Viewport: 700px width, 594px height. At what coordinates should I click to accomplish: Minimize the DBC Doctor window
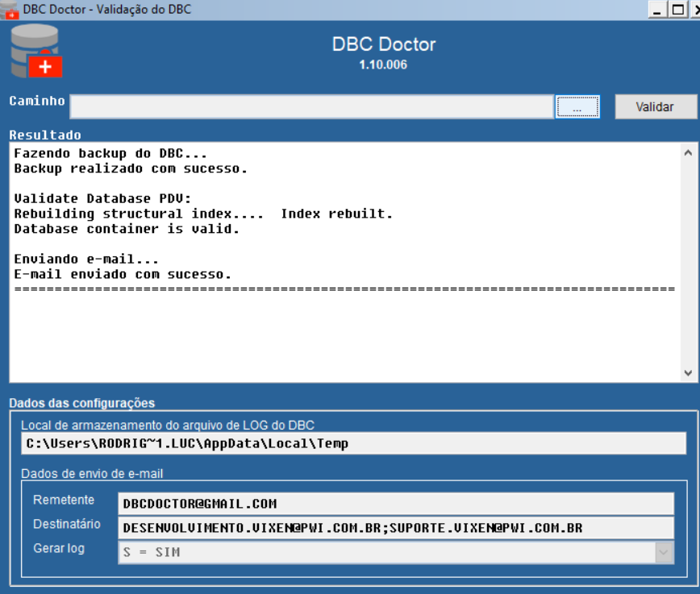pyautogui.click(x=658, y=10)
